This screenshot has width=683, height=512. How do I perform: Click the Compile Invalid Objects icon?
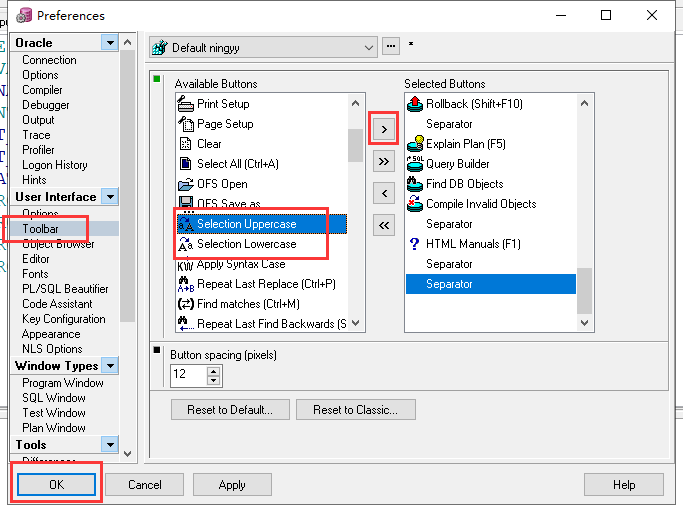pyautogui.click(x=415, y=204)
